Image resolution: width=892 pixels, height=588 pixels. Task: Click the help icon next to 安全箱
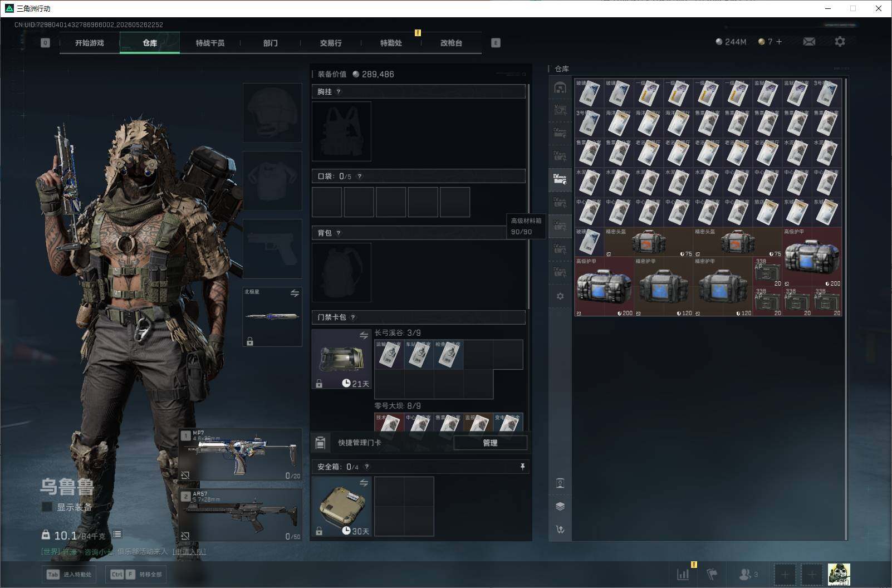(366, 467)
